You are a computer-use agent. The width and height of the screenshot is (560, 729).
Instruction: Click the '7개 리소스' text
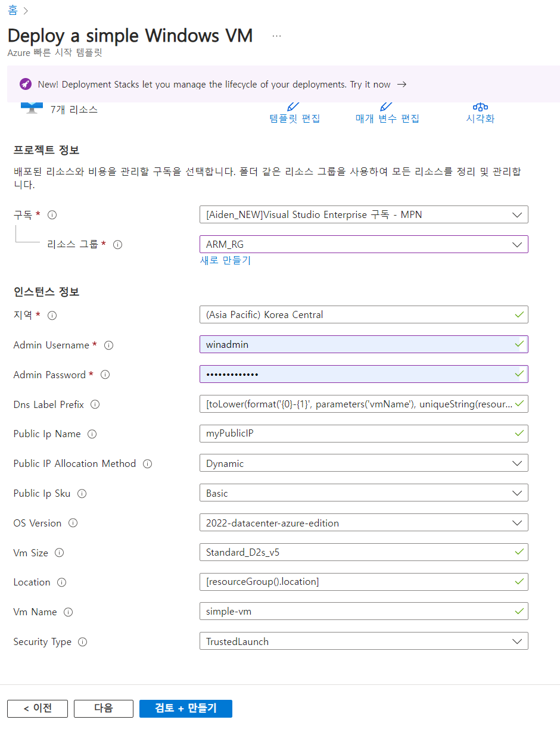(74, 110)
